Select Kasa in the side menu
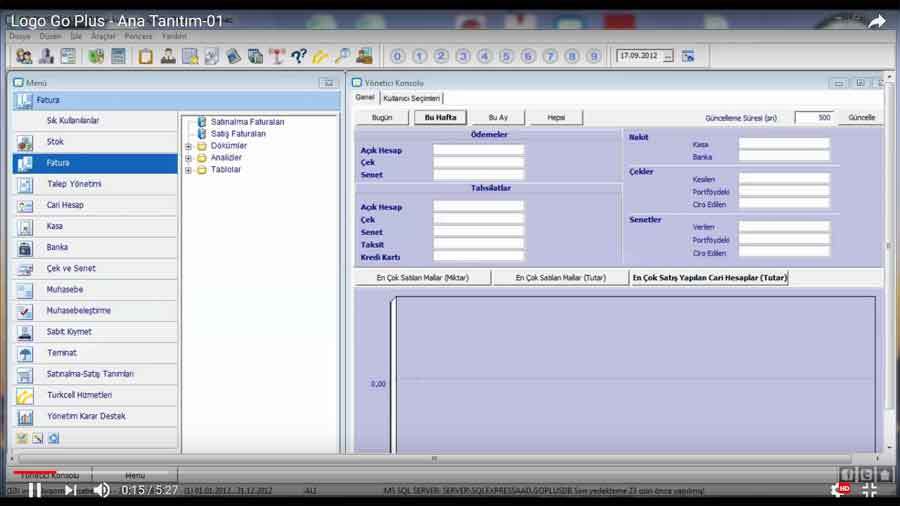 point(95,227)
